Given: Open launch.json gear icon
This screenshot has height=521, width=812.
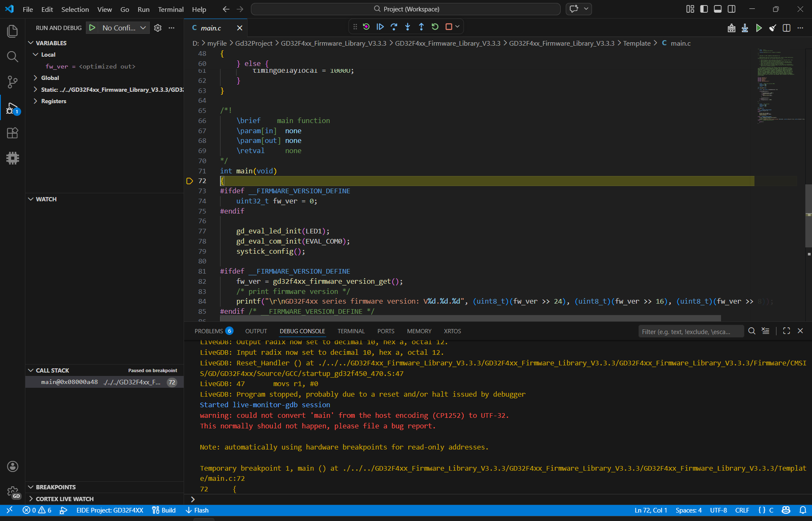Looking at the screenshot, I should (x=158, y=28).
